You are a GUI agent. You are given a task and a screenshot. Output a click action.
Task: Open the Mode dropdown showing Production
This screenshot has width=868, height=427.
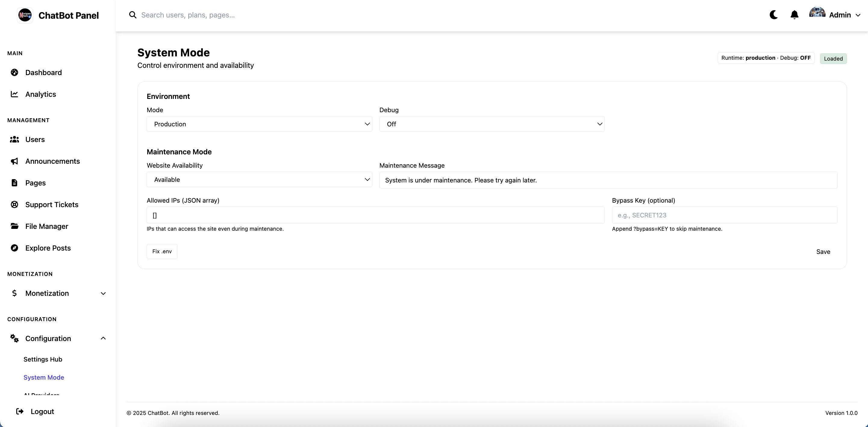click(259, 124)
